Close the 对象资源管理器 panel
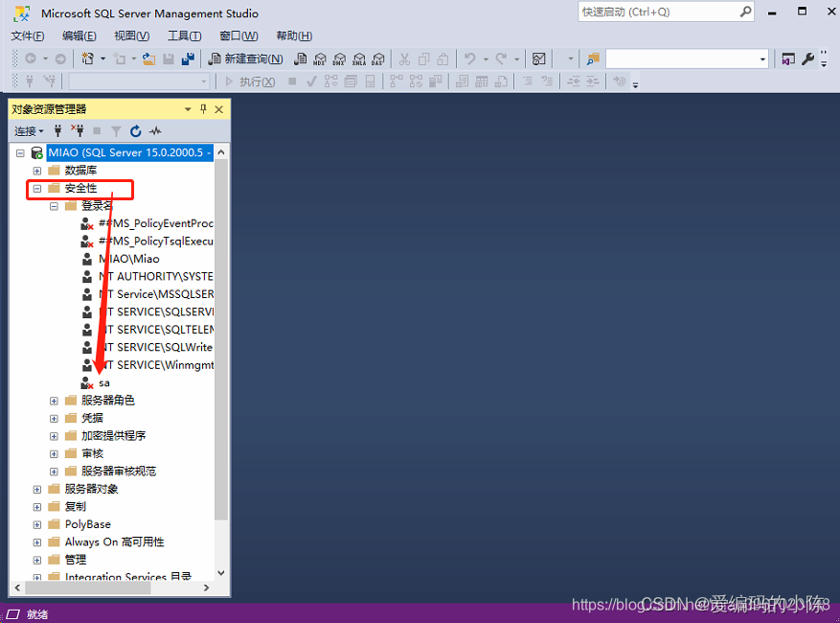 pos(218,109)
